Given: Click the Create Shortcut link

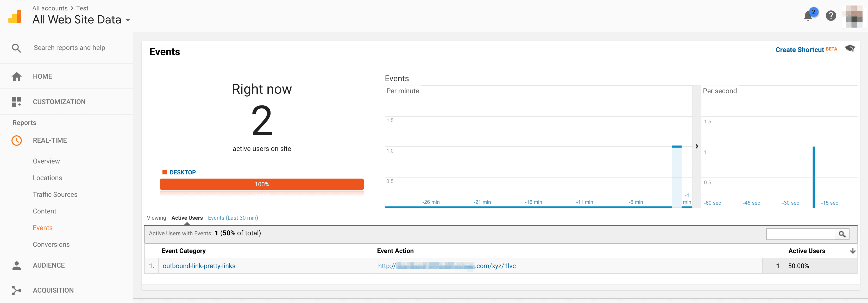Looking at the screenshot, I should pos(800,49).
